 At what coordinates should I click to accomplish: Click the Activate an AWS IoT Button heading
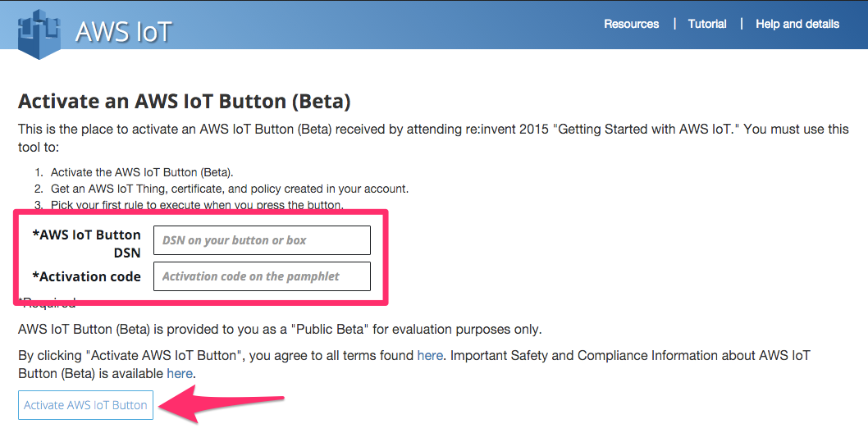click(185, 102)
